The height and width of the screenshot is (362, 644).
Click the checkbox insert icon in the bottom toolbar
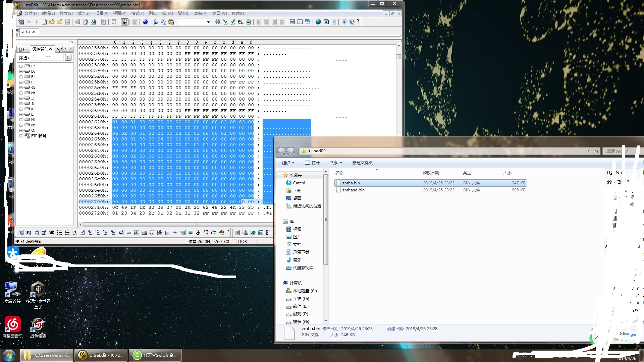coord(167,233)
